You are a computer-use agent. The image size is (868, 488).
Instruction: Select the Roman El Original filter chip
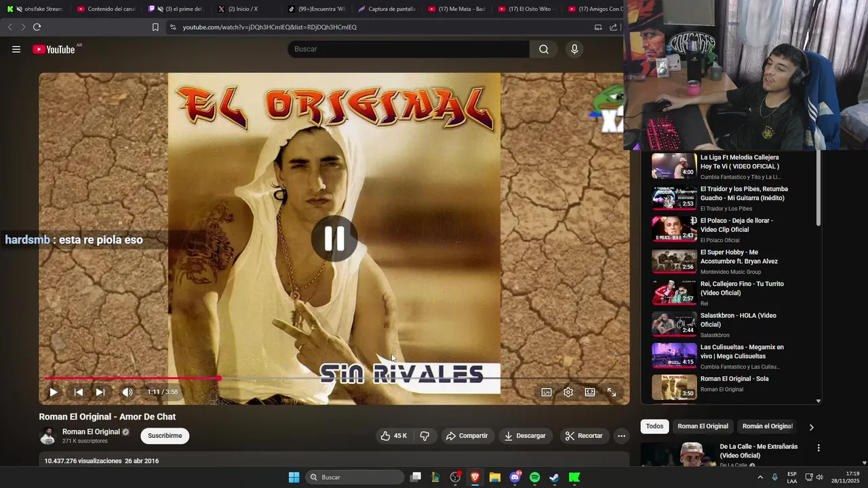coord(703,426)
